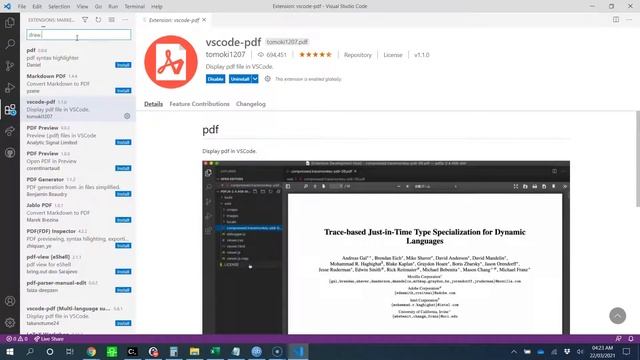The height and width of the screenshot is (360, 640).
Task: Open the Help menu
Action: click(x=157, y=7)
